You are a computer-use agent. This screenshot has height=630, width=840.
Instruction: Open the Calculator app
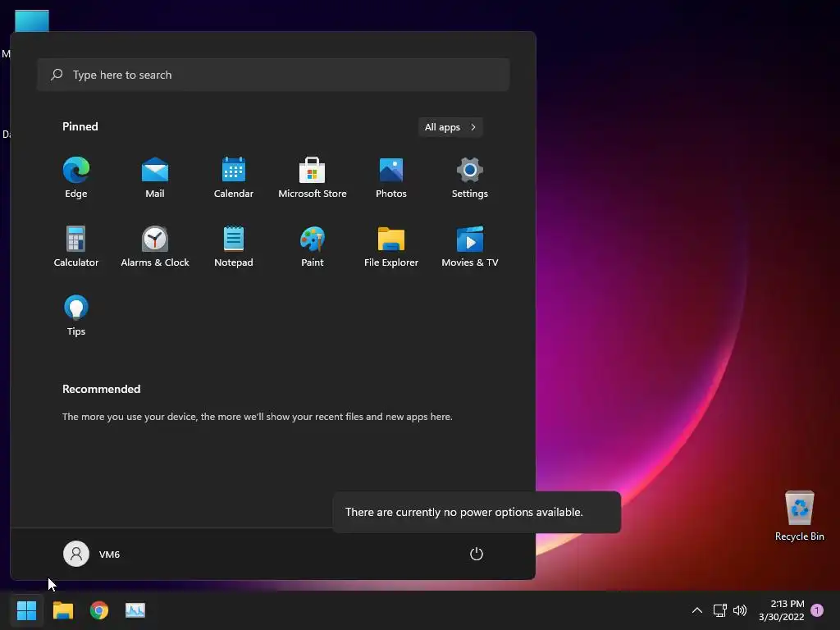point(76,247)
